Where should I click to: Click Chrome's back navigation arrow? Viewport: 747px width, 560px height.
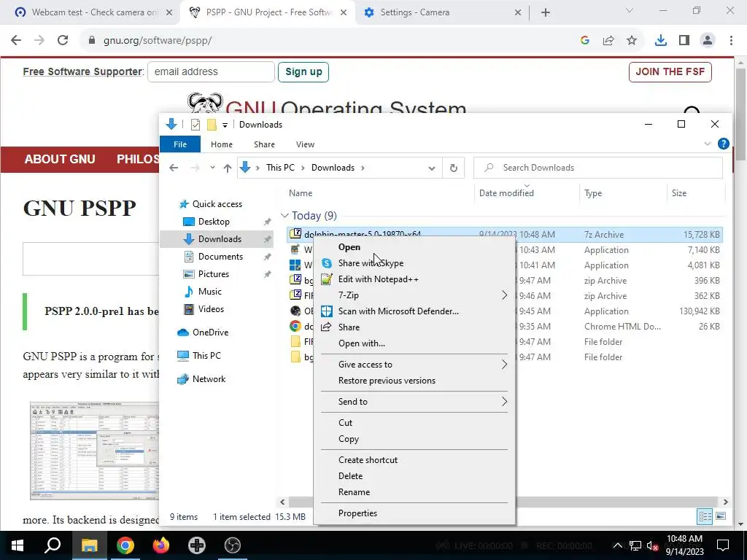(x=16, y=41)
